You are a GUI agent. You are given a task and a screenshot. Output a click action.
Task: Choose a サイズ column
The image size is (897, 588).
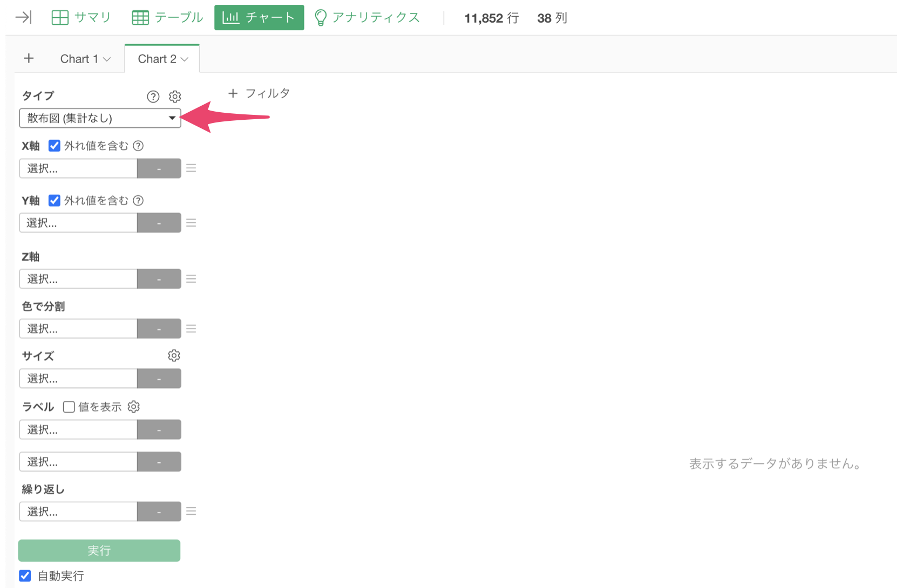(x=78, y=379)
